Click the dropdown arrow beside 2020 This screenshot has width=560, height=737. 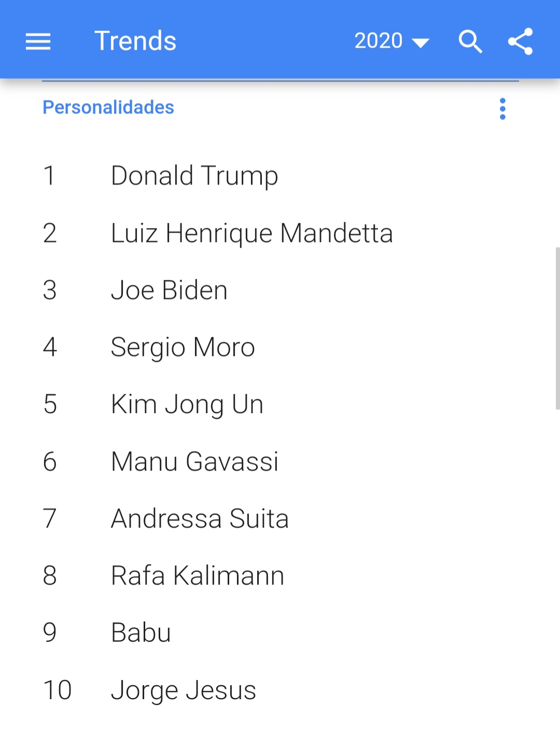[420, 42]
